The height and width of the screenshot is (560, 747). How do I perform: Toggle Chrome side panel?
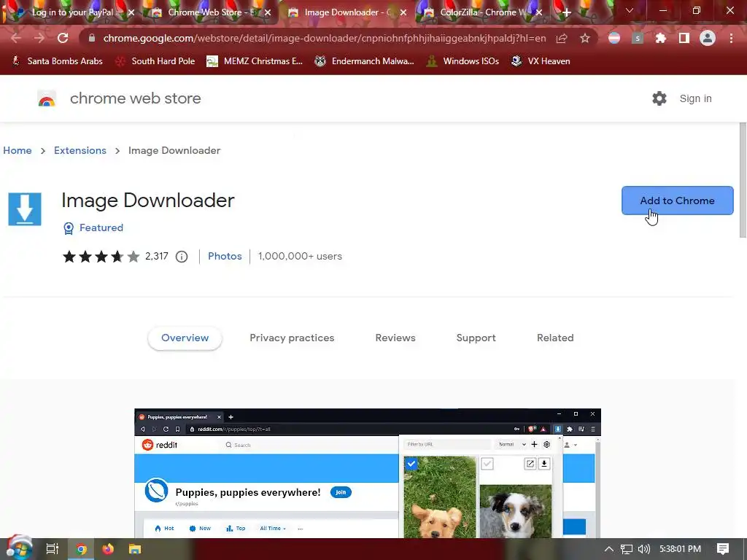684,38
